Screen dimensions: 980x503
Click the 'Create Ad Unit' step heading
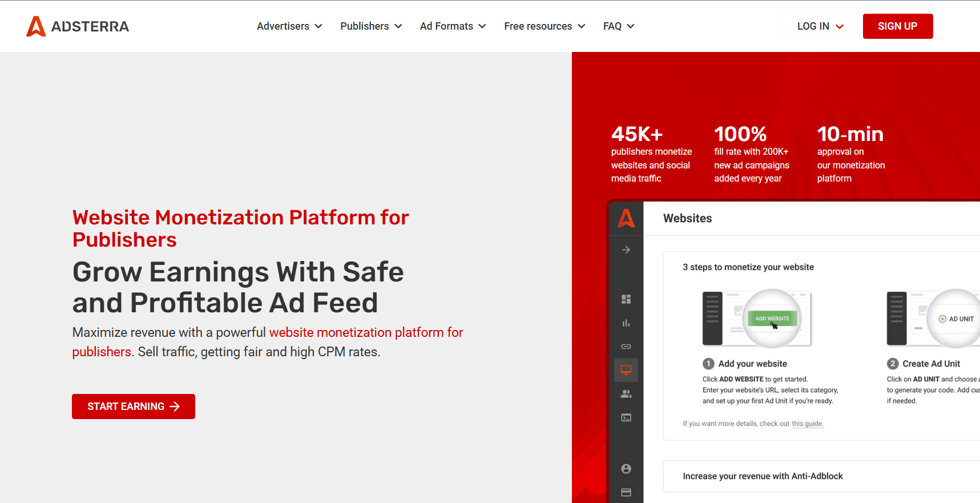[931, 364]
